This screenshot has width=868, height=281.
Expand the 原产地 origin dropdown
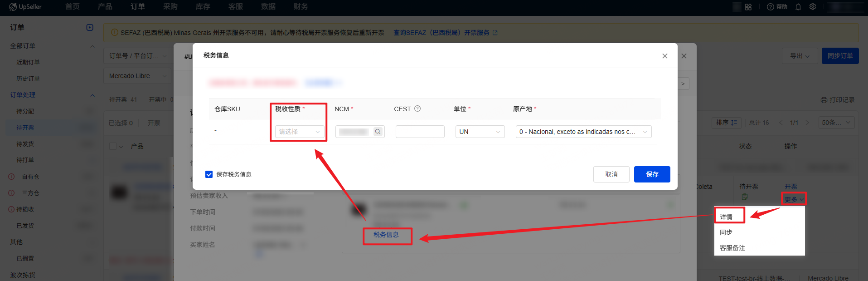click(x=583, y=132)
